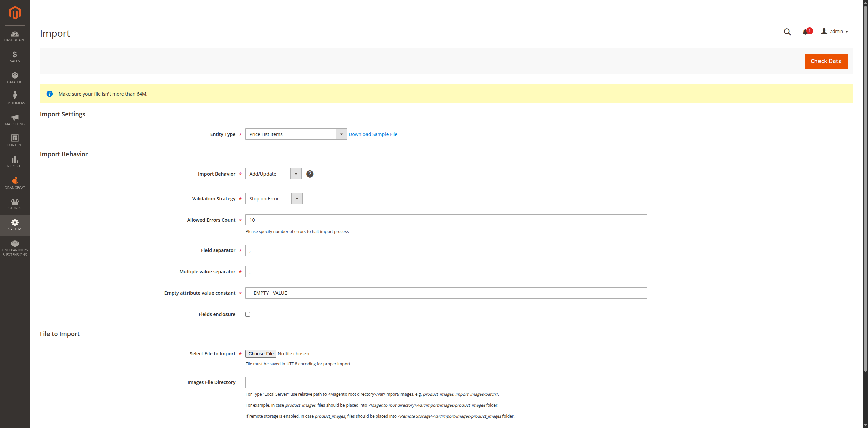The width and height of the screenshot is (868, 428).
Task: View notifications via the bell icon
Action: 805,32
